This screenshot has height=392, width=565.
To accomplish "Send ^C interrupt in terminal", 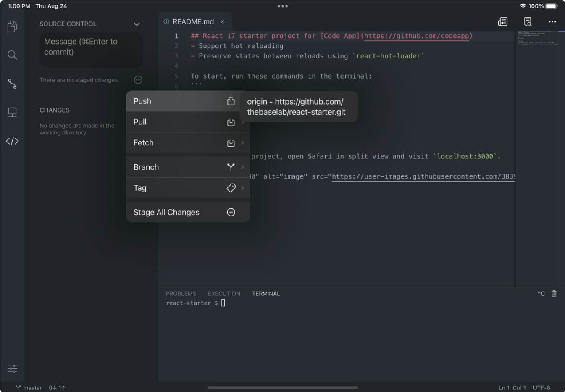I will pos(541,294).
